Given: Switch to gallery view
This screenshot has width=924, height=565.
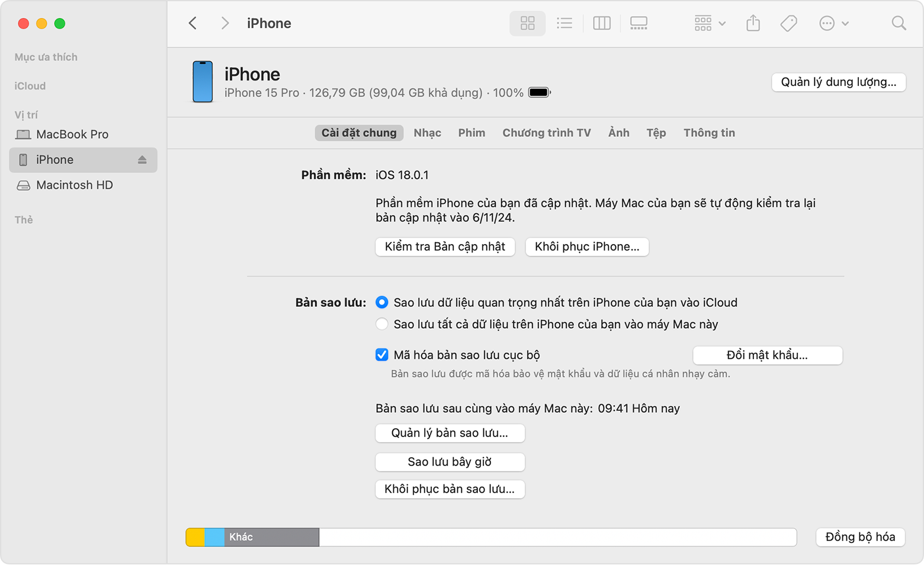Looking at the screenshot, I should point(638,23).
